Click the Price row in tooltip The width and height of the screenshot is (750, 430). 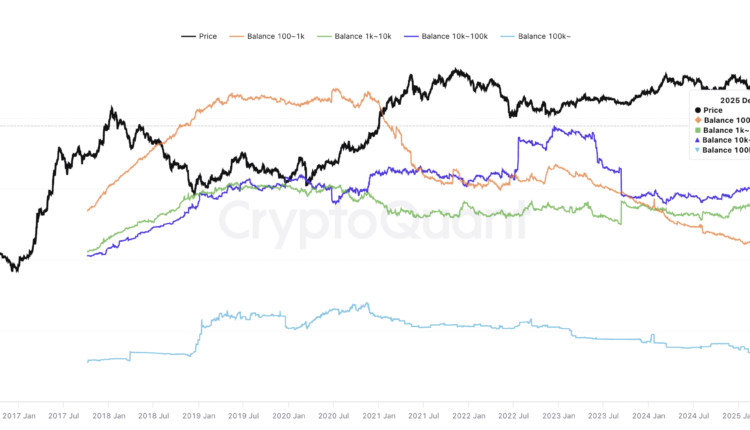[712, 110]
